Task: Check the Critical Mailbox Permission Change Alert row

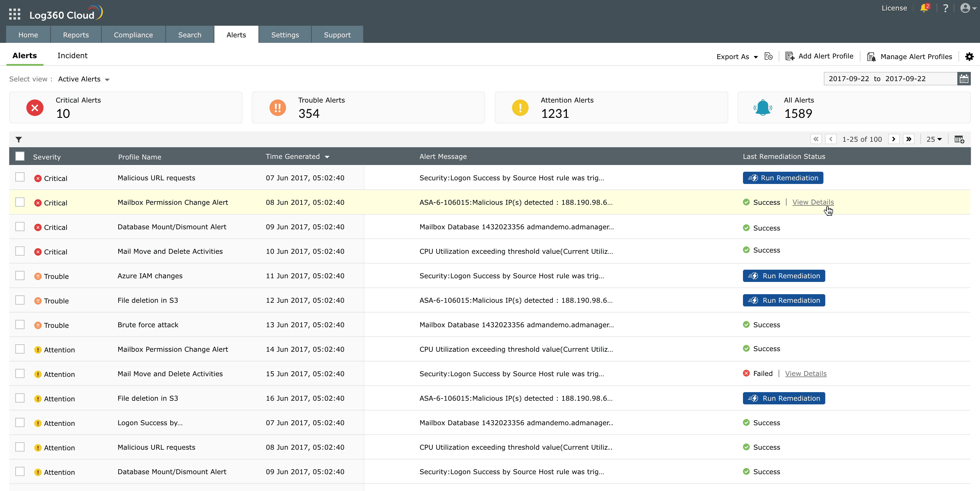Action: coord(20,202)
